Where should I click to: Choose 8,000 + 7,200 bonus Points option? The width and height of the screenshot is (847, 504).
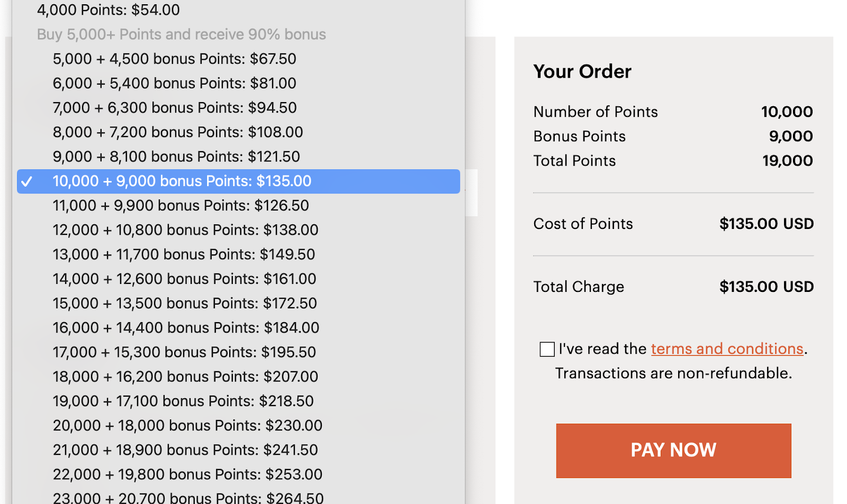(x=177, y=132)
